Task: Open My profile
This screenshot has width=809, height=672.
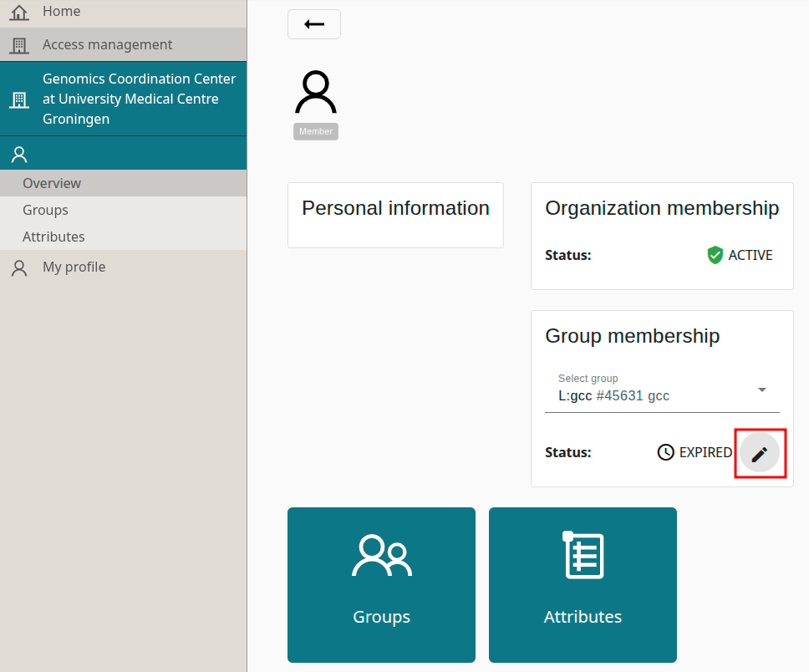Action: [74, 267]
